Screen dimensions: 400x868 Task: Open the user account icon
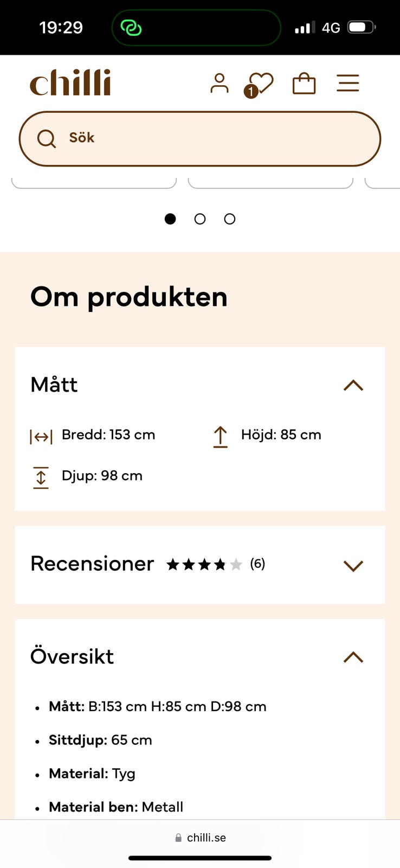click(x=220, y=84)
